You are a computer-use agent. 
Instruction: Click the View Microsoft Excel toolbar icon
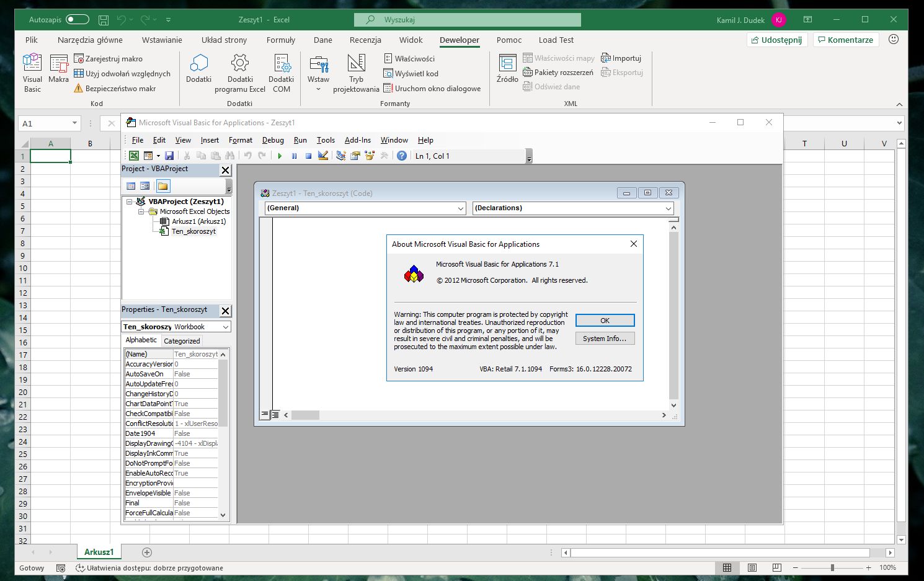click(134, 156)
